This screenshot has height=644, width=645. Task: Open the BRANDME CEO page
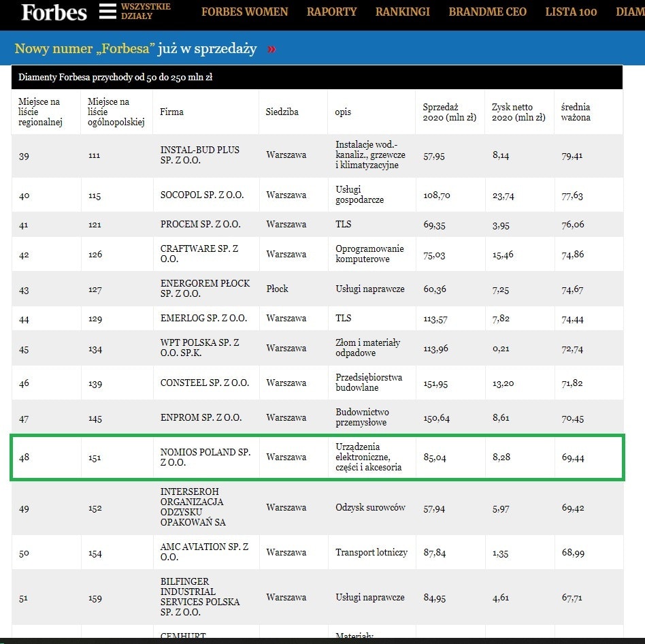click(x=487, y=12)
